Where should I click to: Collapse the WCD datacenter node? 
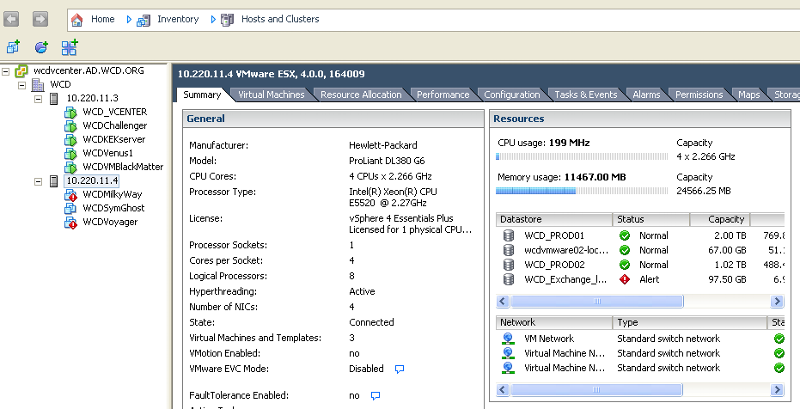22,85
